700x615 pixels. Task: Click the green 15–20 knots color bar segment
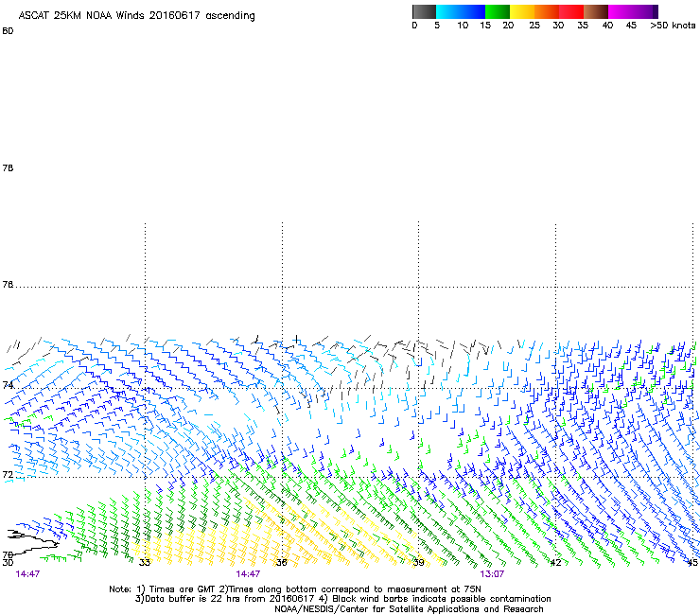[x=498, y=11]
